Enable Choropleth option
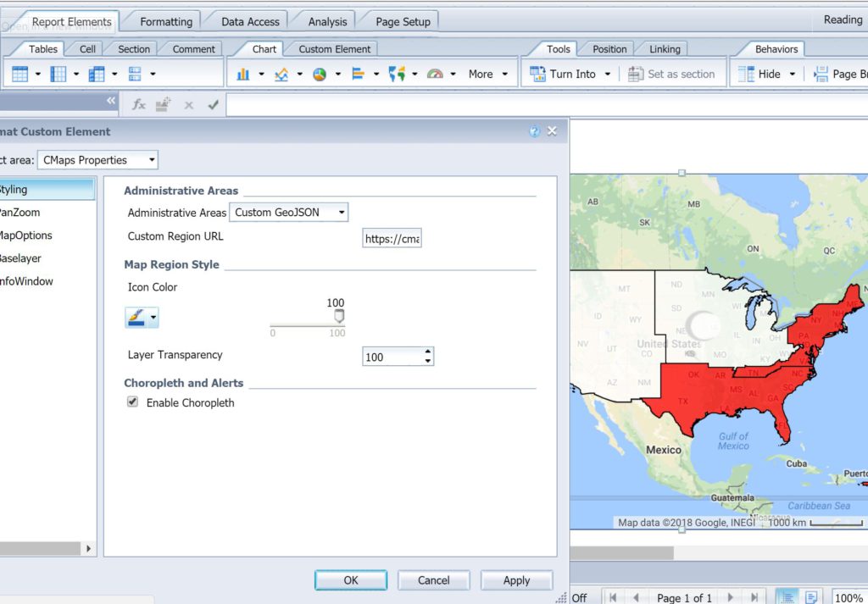The height and width of the screenshot is (604, 868). coord(132,402)
